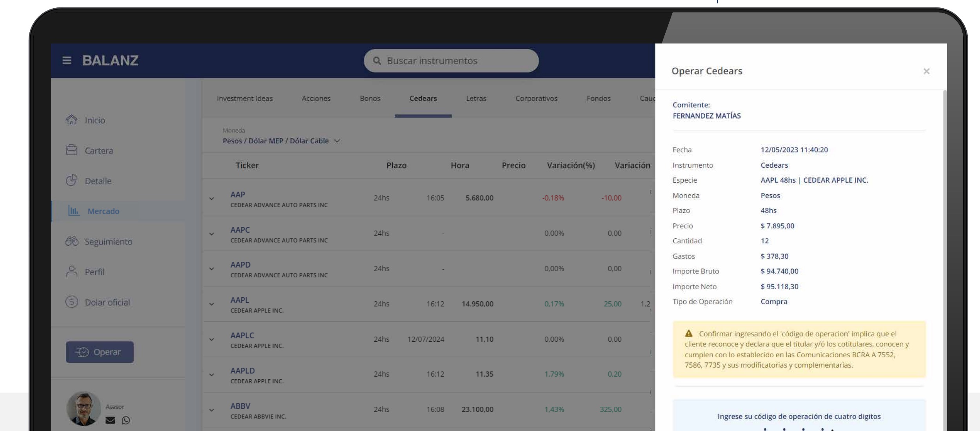Expand the AAP row
980x431 pixels.
pos(212,199)
